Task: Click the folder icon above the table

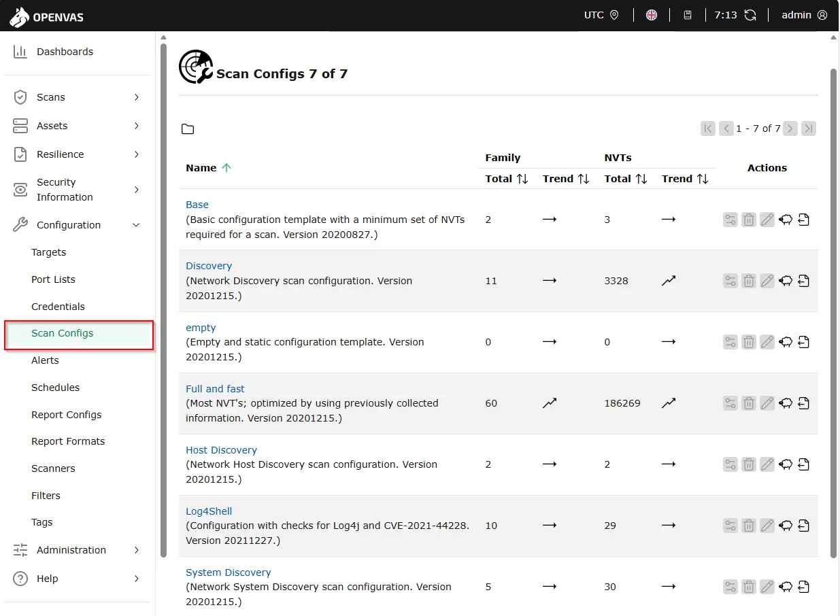Action: (188, 129)
